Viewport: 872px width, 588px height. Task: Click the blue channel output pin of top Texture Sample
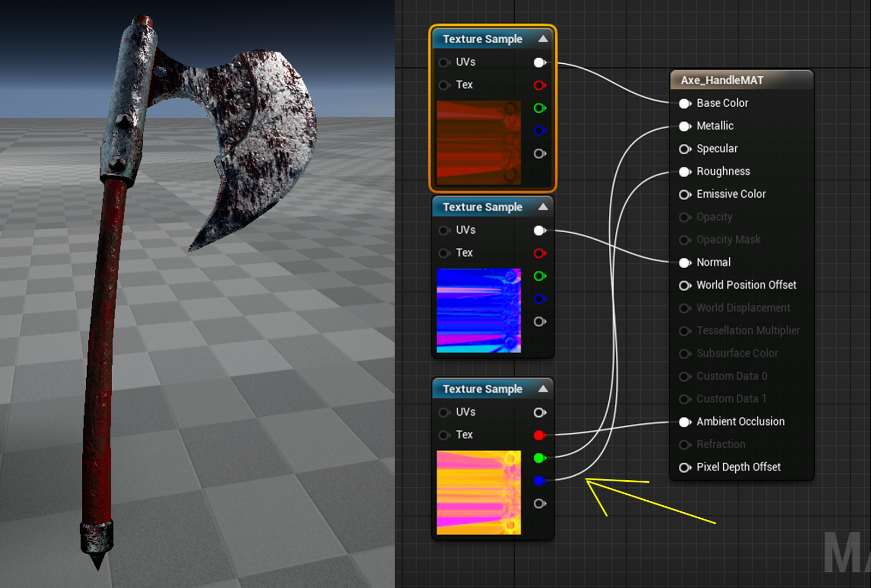pyautogui.click(x=540, y=131)
